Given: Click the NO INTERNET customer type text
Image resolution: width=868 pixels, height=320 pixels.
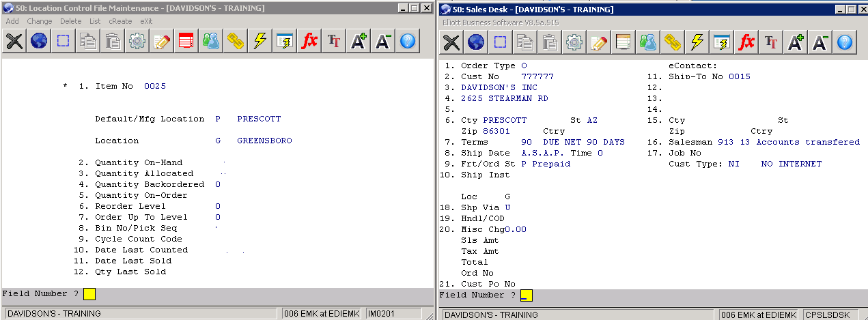Looking at the screenshot, I should pyautogui.click(x=792, y=164).
